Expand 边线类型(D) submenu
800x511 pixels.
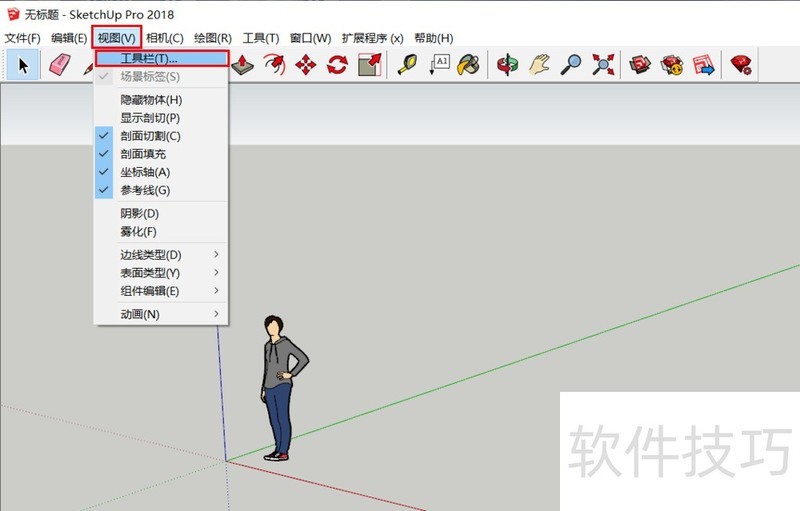point(161,254)
